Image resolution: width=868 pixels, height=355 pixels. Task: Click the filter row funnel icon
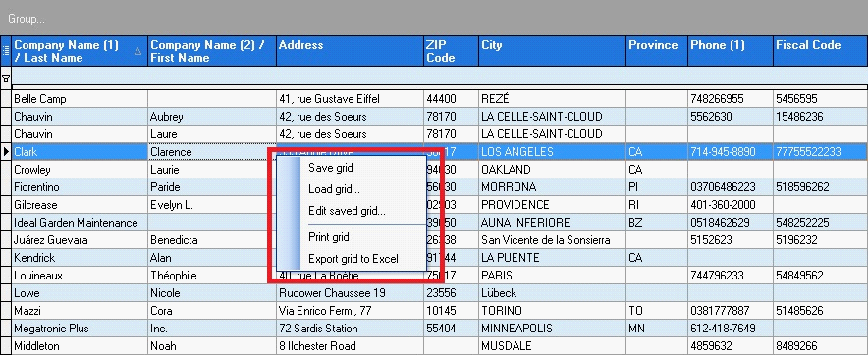pos(6,78)
